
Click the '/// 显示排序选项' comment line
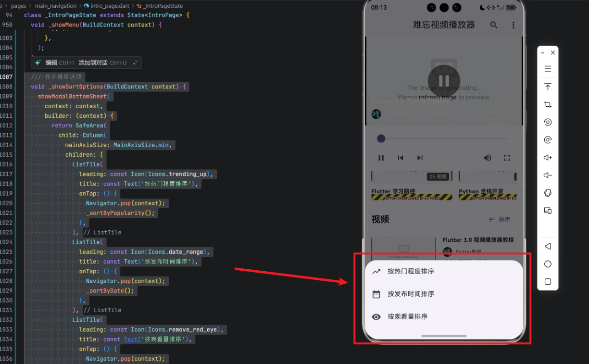click(55, 77)
